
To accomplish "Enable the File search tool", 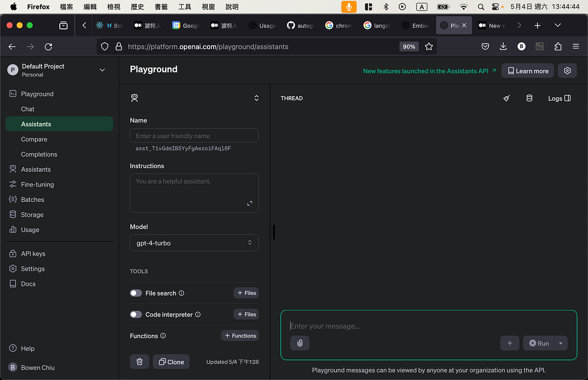I will click(136, 293).
